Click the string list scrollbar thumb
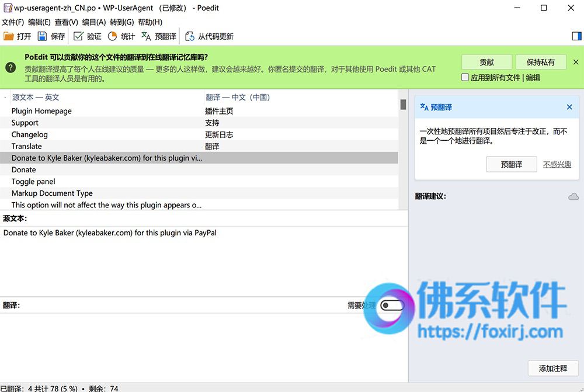This screenshot has height=392, width=584. [403, 105]
